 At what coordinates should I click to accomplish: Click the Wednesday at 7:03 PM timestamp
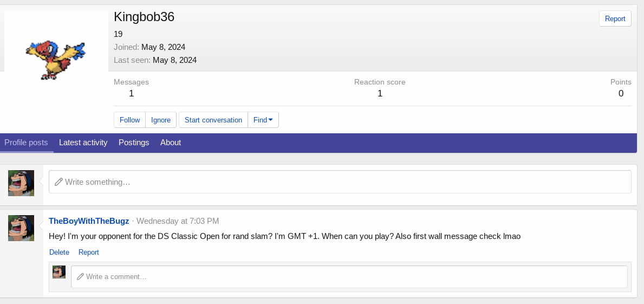(x=178, y=221)
